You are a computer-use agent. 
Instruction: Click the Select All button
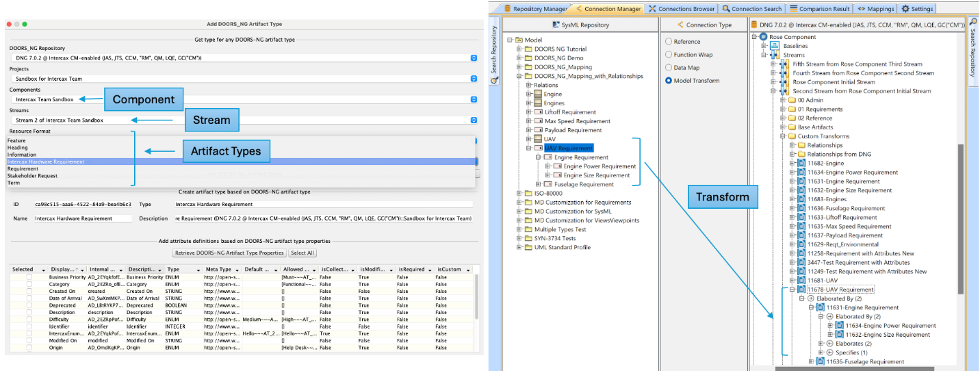(302, 253)
